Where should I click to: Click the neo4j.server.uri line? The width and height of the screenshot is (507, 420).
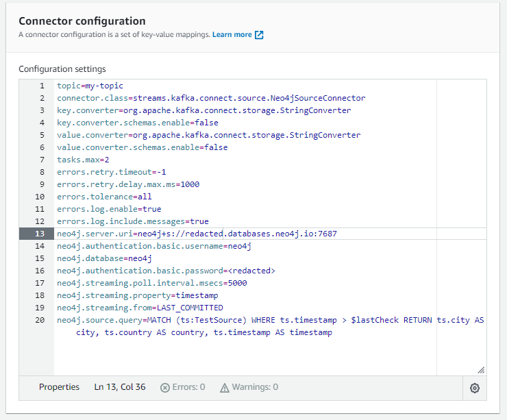coord(197,234)
